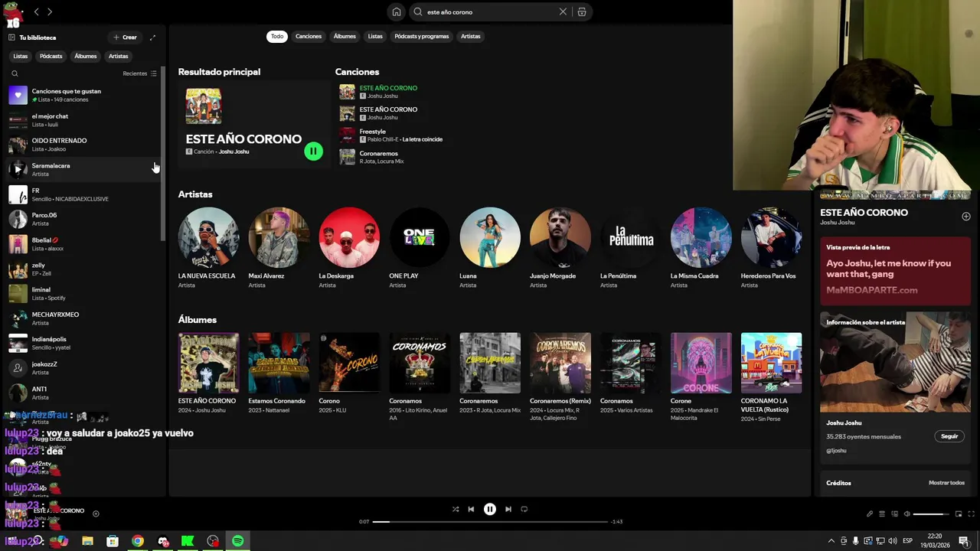The image size is (980, 551).
Task: Open Estamos Coronando album by Nattanael
Action: click(279, 373)
